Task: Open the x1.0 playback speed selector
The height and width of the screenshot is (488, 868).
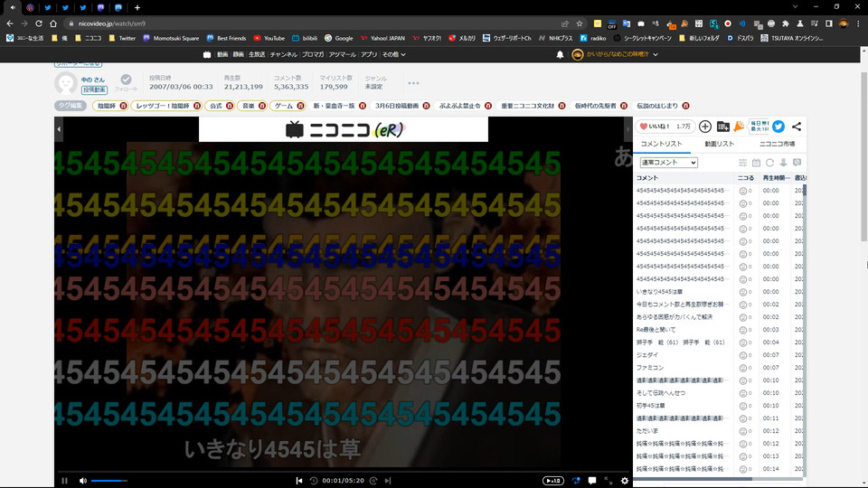Action: click(x=553, y=481)
